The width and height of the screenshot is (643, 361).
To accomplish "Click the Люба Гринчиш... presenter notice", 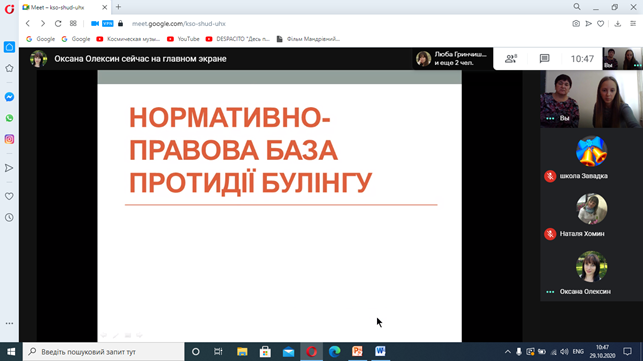I will (452, 59).
